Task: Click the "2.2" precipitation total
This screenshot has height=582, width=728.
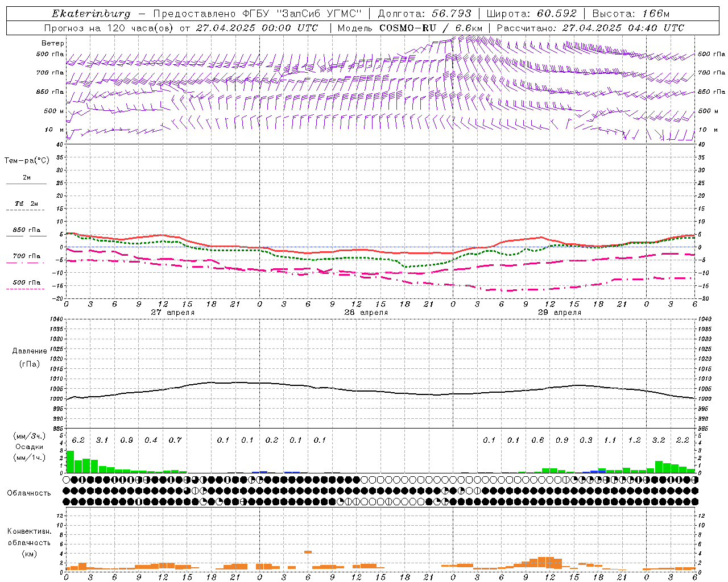Action: click(682, 440)
